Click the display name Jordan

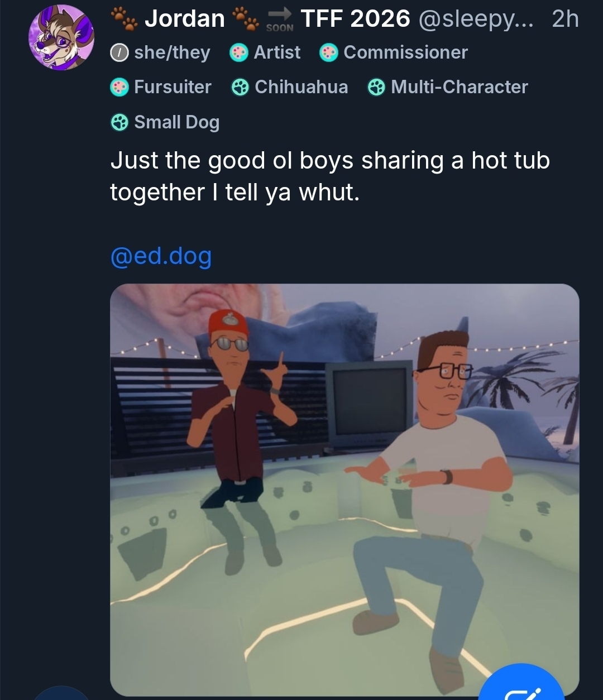coord(184,19)
